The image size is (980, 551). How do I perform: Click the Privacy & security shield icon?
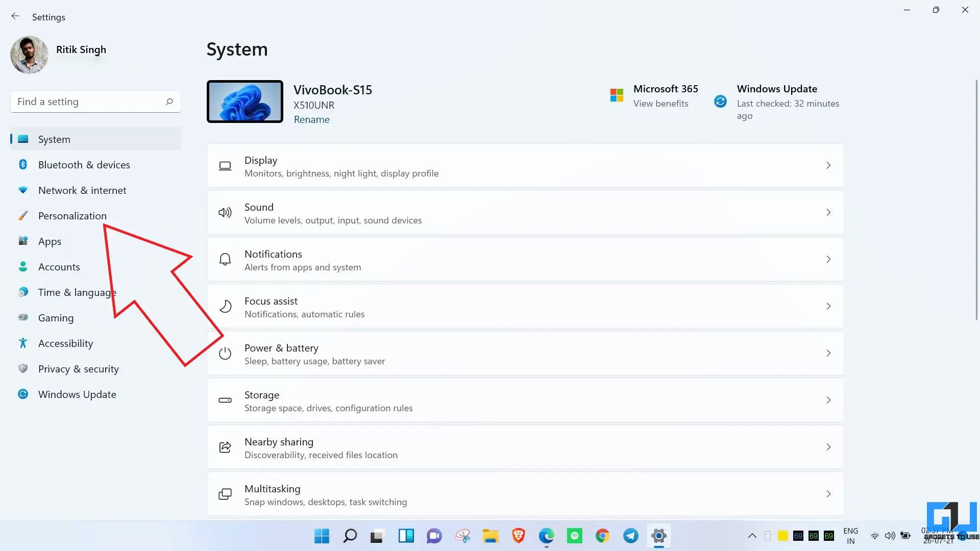coord(23,368)
